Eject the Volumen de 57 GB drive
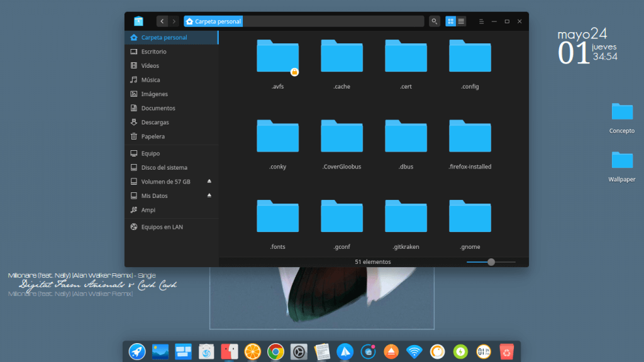Image resolution: width=644 pixels, height=362 pixels. pyautogui.click(x=209, y=182)
